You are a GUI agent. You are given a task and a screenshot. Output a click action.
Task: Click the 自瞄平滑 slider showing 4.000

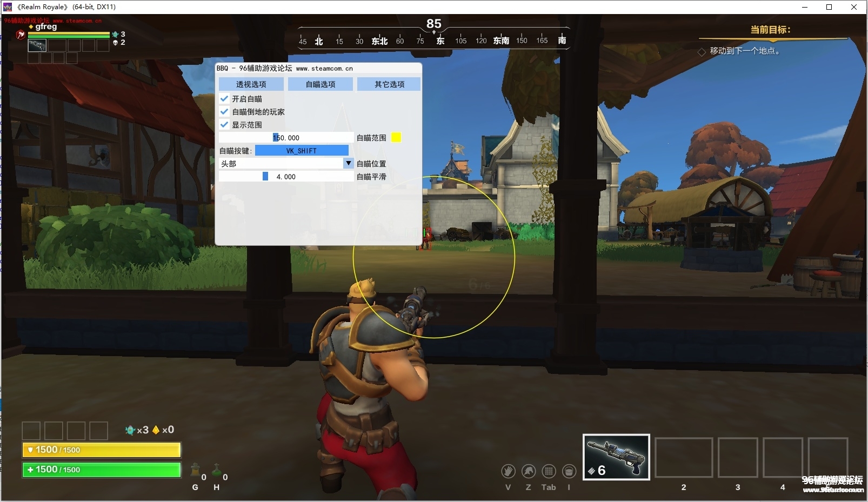coord(286,177)
